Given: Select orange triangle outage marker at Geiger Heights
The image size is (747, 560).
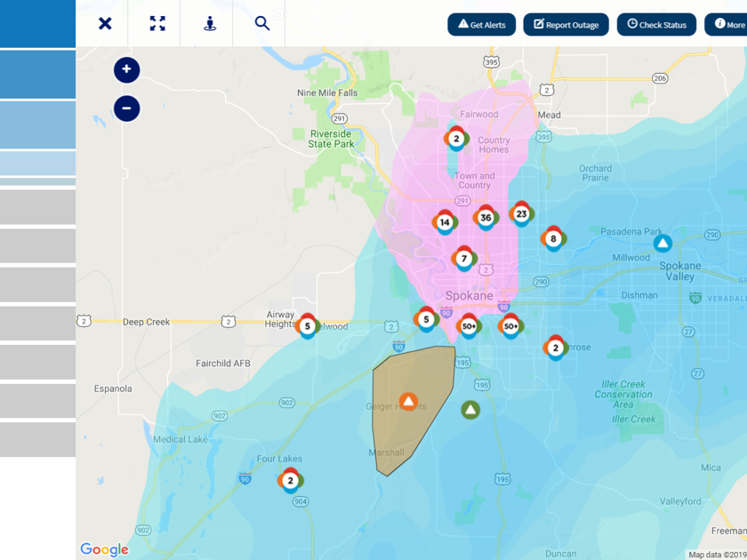Looking at the screenshot, I should coord(408,402).
